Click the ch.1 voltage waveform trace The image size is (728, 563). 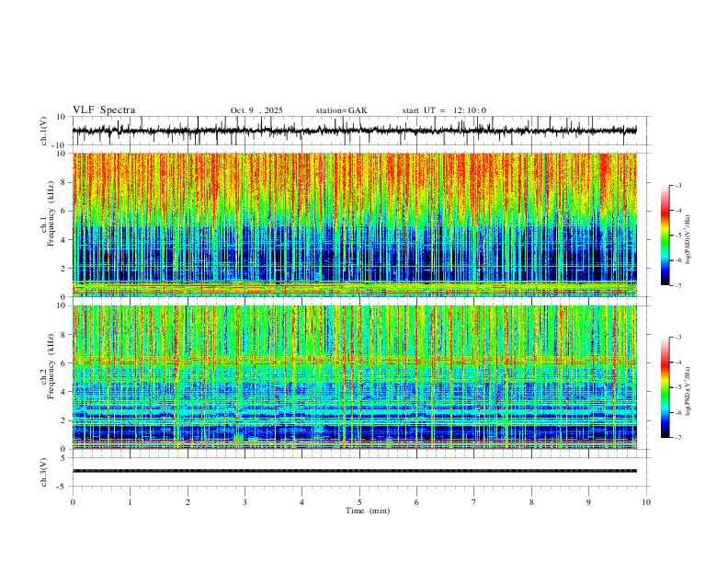[x=355, y=131]
